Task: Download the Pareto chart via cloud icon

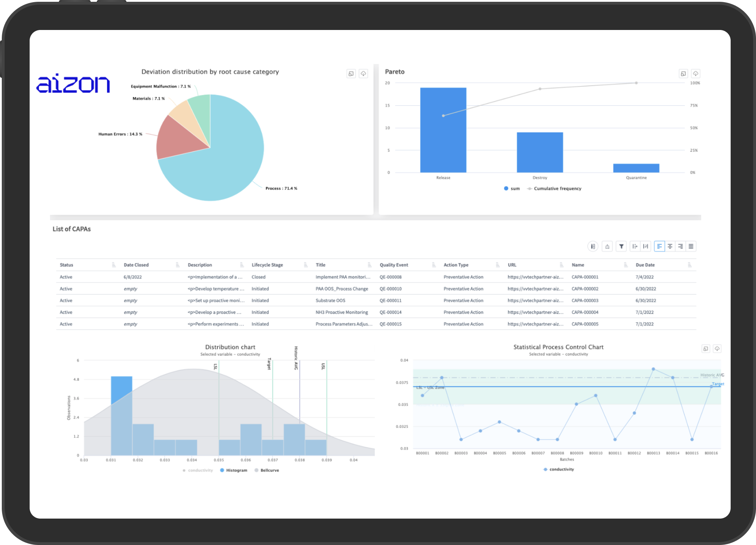Action: click(696, 74)
